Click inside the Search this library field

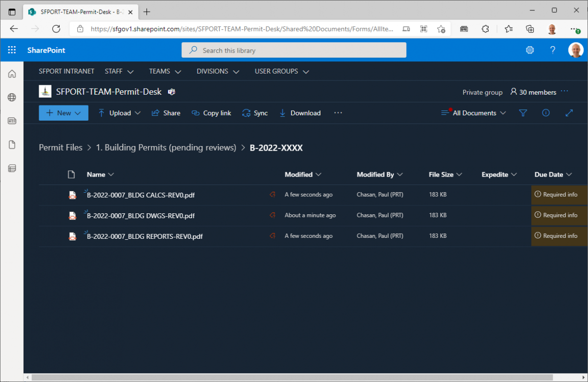tap(294, 50)
